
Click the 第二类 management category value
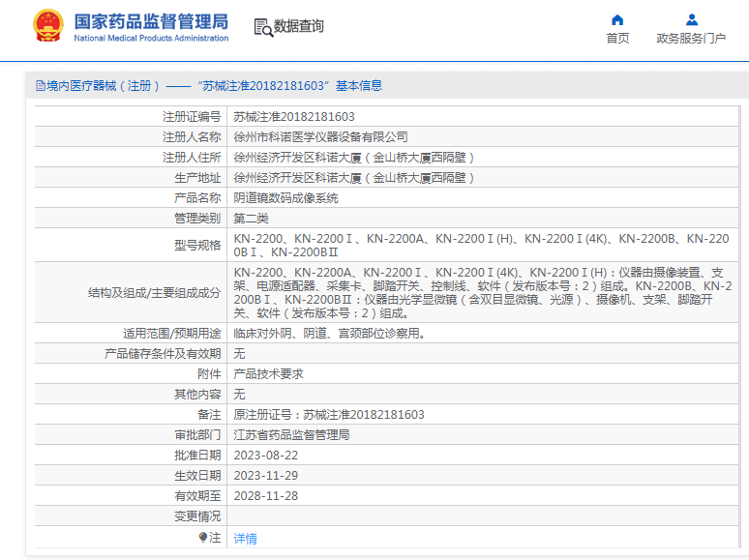(x=251, y=219)
